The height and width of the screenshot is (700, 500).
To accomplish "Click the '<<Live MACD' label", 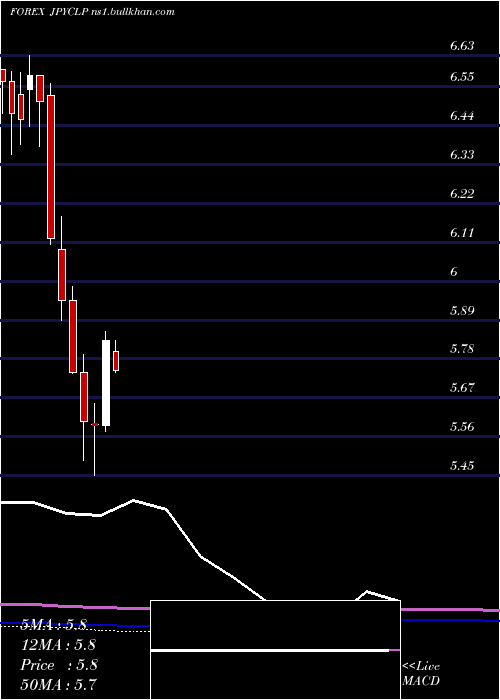I will pyautogui.click(x=421, y=674).
